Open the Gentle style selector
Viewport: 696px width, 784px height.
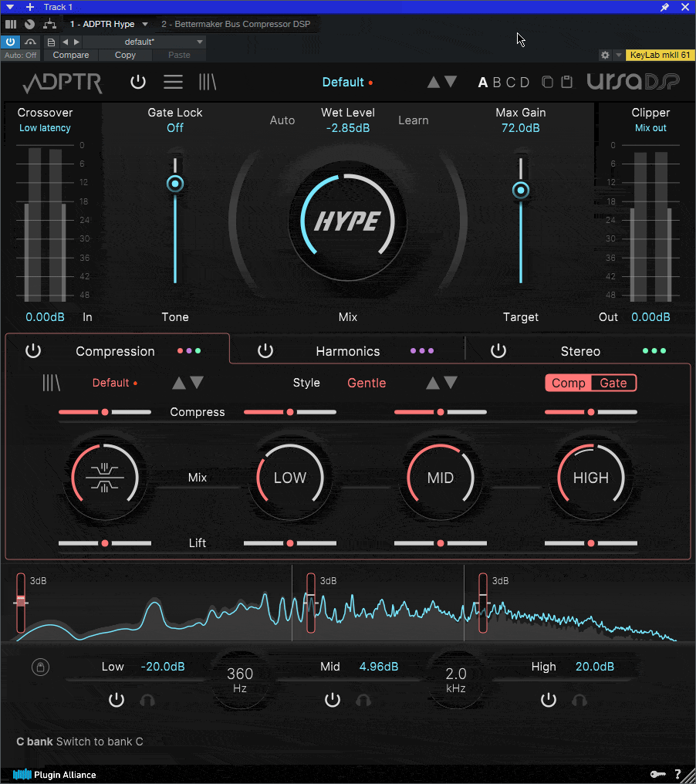[367, 383]
